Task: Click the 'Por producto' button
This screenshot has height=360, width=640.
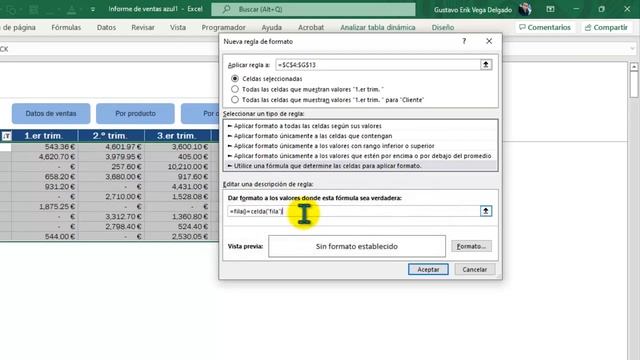Action: point(136,113)
